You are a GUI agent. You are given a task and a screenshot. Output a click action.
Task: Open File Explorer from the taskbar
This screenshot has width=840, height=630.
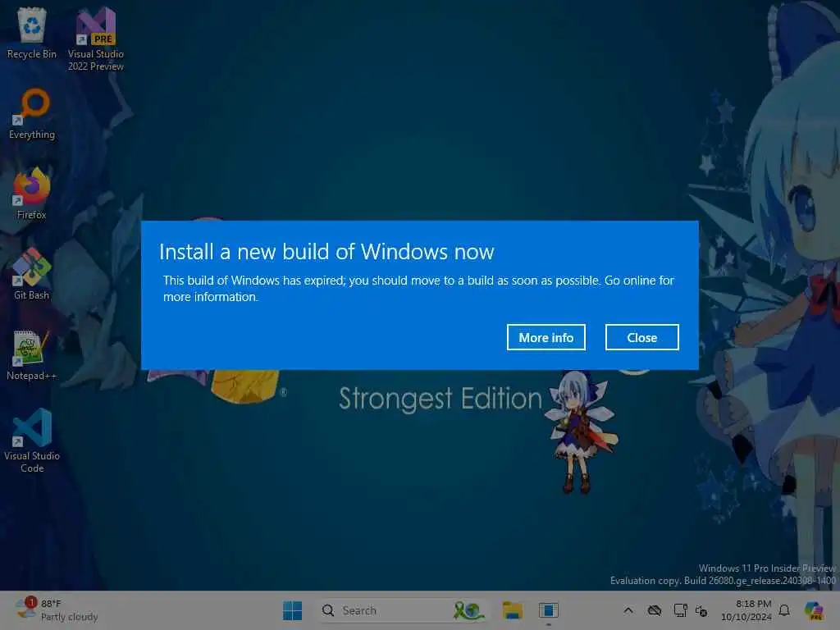click(512, 610)
